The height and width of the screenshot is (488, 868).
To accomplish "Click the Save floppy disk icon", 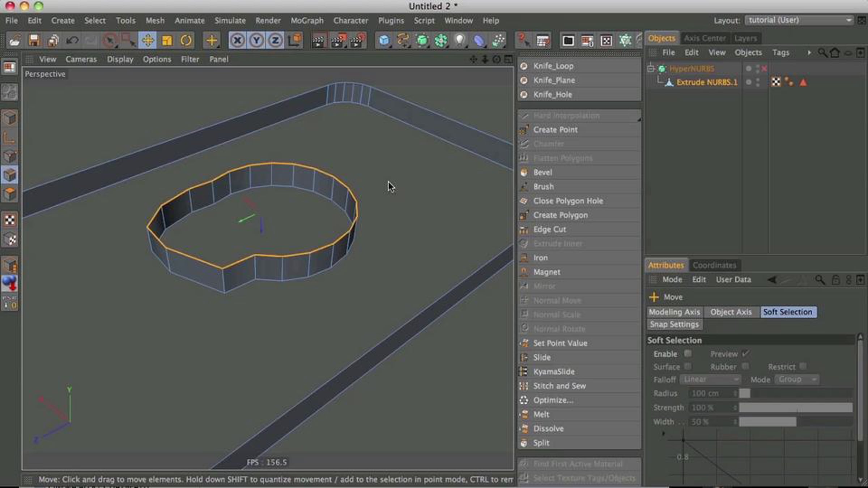I will click(34, 40).
